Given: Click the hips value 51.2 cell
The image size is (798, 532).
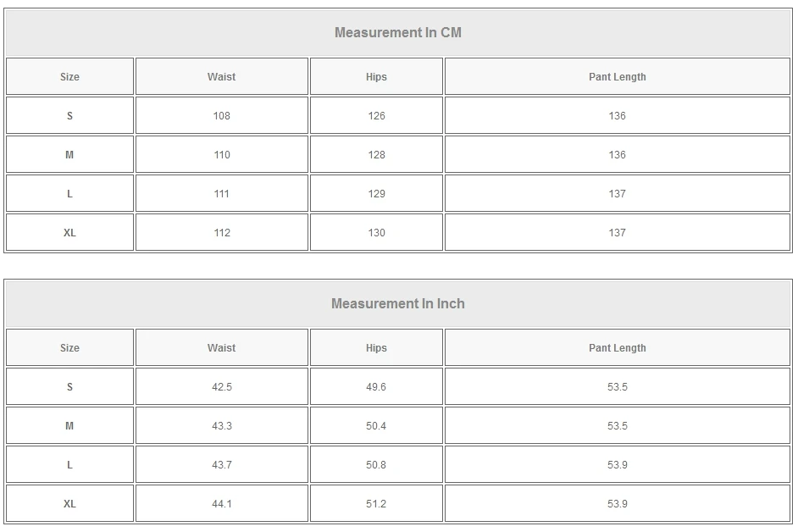Looking at the screenshot, I should click(376, 504).
